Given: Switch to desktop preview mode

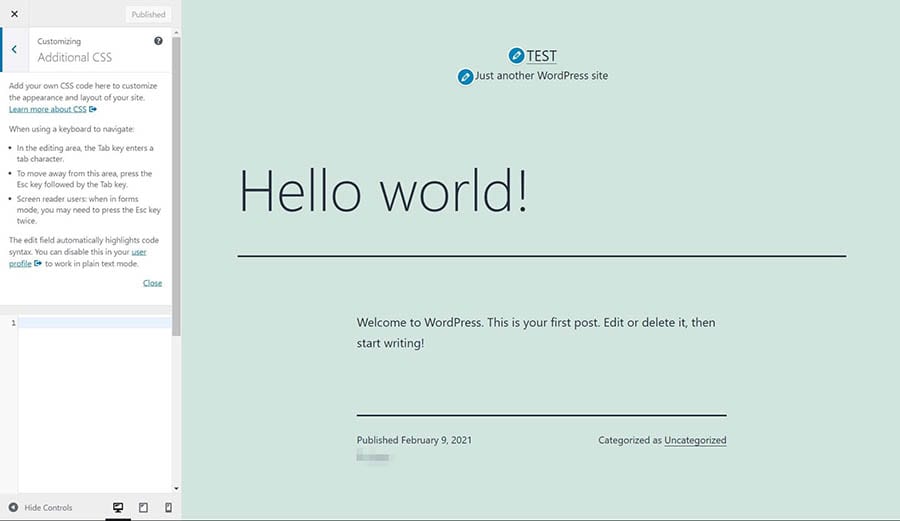Looking at the screenshot, I should pos(118,507).
